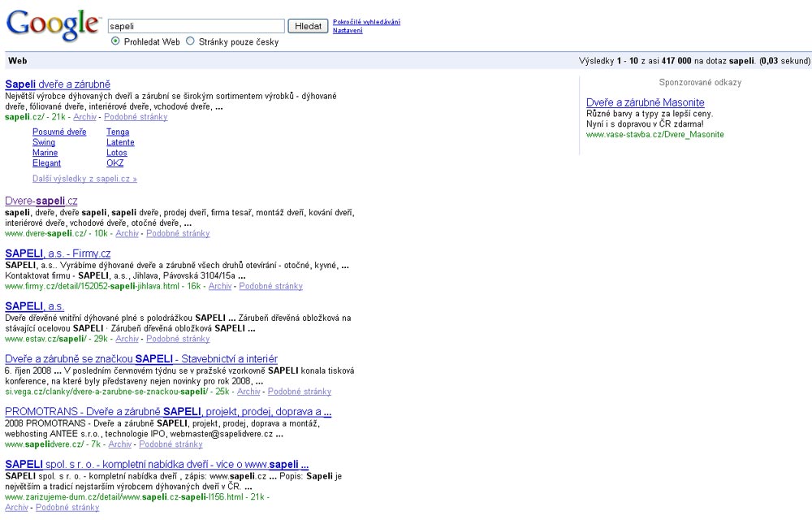Click www.firmy.cz/detail/152052-sapeli-jihlava.html URL text
Viewport: 812px width, 520px height.
coord(93,286)
